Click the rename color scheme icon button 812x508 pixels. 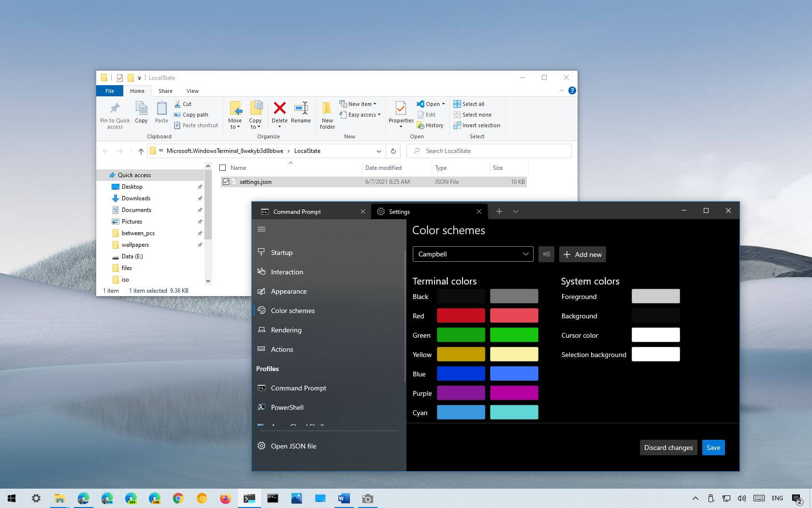[546, 254]
